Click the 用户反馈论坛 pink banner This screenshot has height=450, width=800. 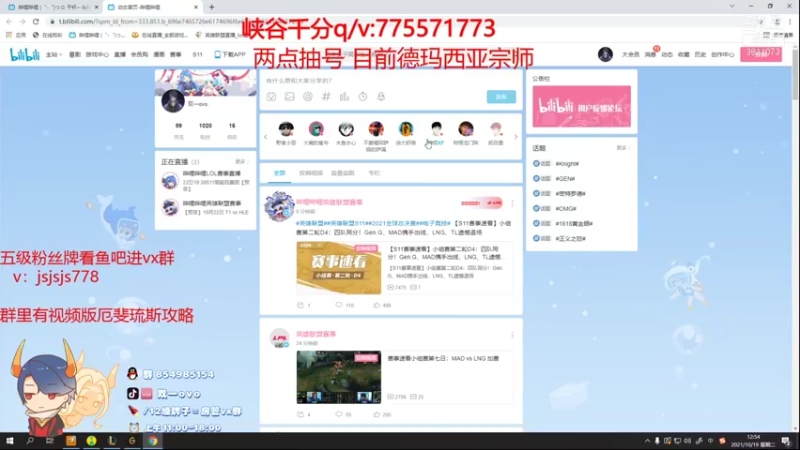click(581, 106)
